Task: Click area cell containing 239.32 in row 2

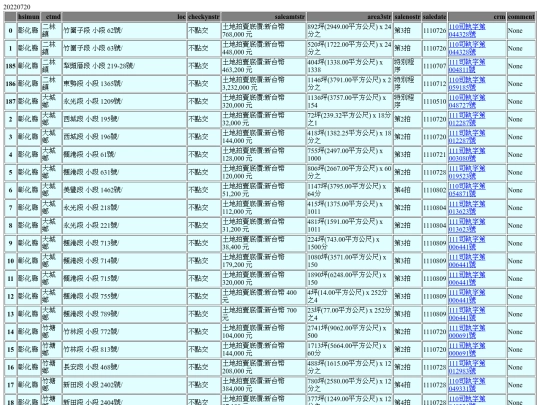Action: 349,119
